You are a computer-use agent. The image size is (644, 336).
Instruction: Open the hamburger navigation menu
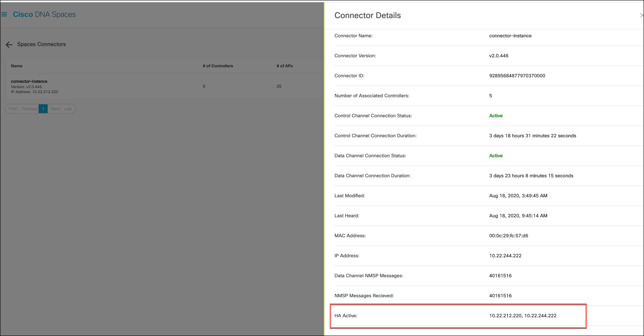4,15
